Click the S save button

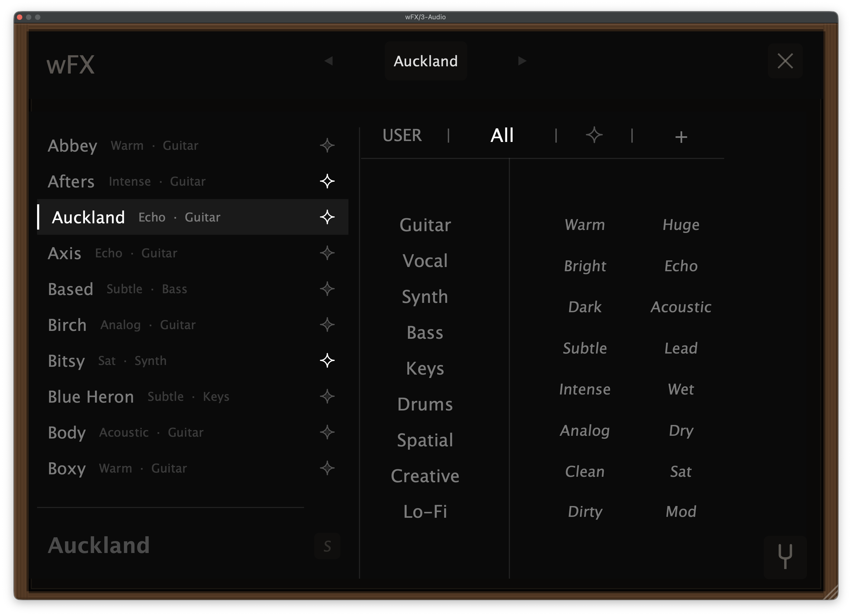[327, 546]
